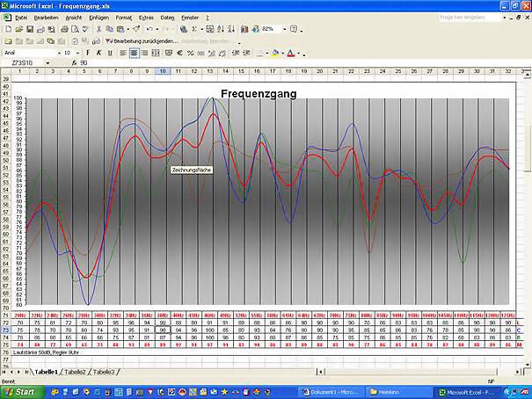
Task: Click the Save icon in toolbar
Action: [x=29, y=29]
